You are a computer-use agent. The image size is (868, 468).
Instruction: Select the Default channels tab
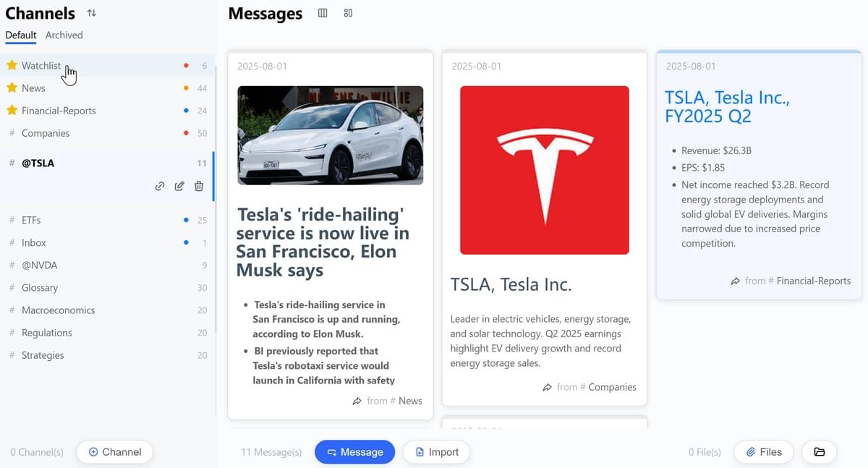tap(21, 35)
